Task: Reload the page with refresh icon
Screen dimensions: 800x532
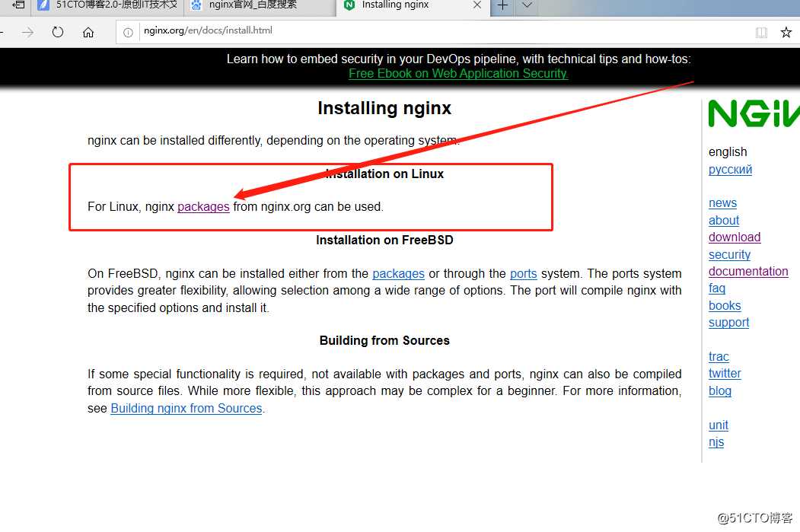Action: [x=58, y=32]
